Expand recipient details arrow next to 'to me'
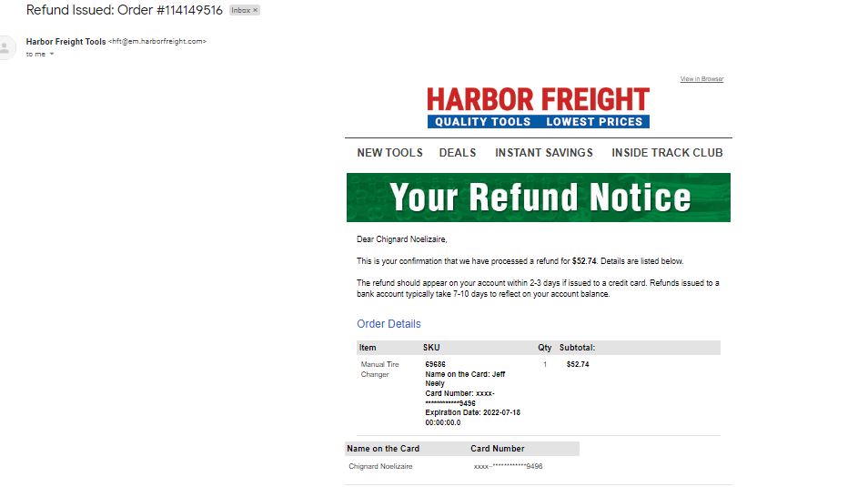The image size is (868, 487). 52,55
